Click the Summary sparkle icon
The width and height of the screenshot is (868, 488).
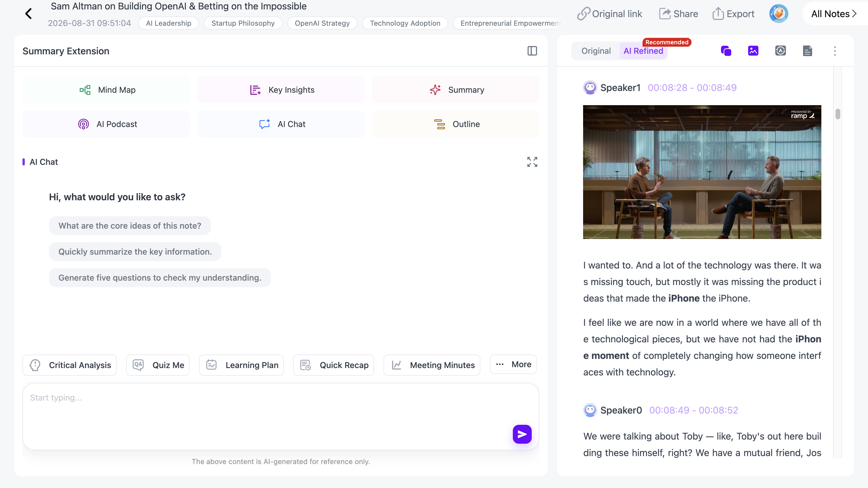click(435, 90)
